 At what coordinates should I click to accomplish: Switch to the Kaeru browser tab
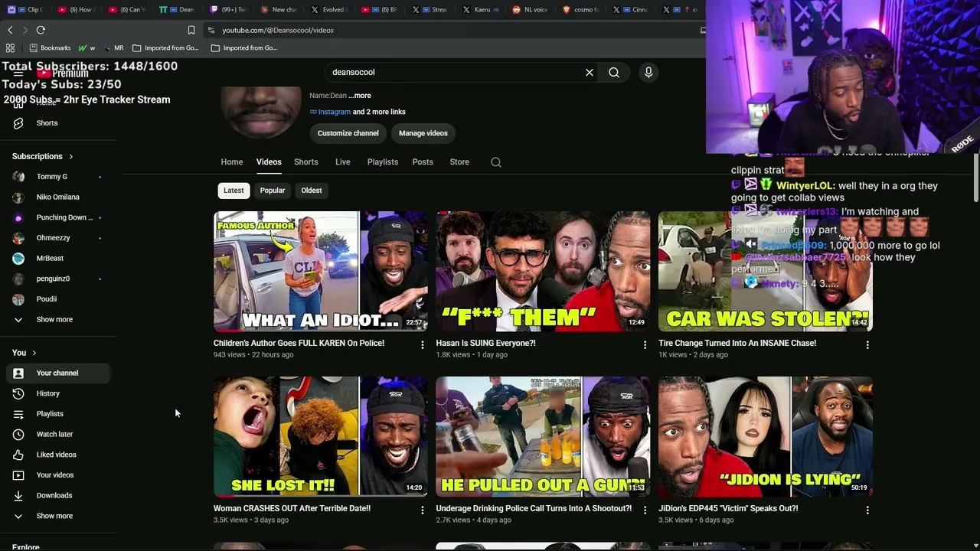pyautogui.click(x=481, y=9)
